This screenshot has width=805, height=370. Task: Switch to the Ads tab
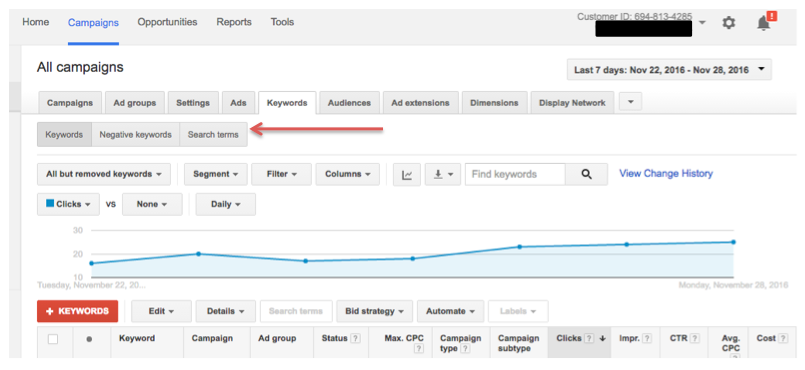click(238, 103)
